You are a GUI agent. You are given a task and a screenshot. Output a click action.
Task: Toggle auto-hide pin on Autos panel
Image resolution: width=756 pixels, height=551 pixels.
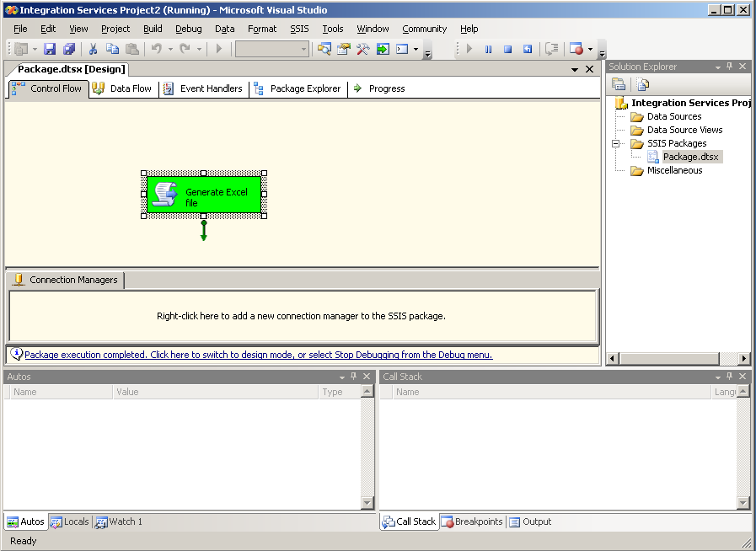tap(354, 376)
